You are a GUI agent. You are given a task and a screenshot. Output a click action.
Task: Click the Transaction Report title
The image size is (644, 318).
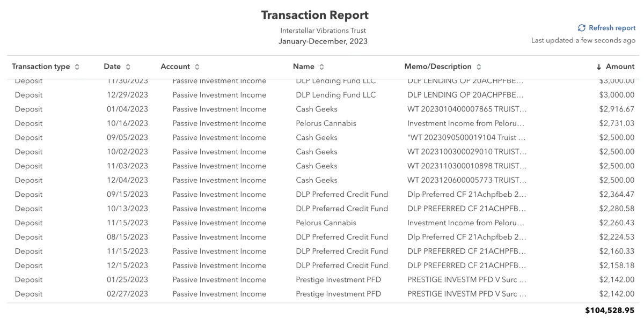pyautogui.click(x=315, y=15)
